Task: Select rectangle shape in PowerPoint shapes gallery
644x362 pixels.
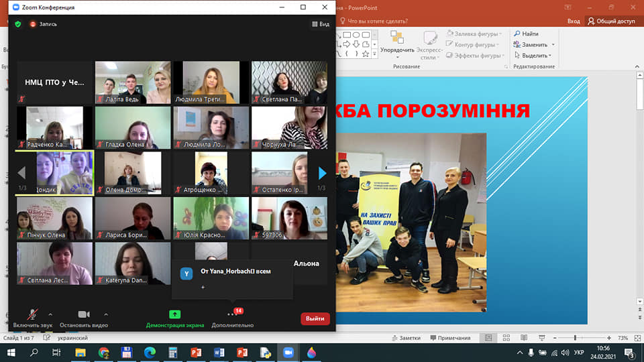Action: (347, 36)
